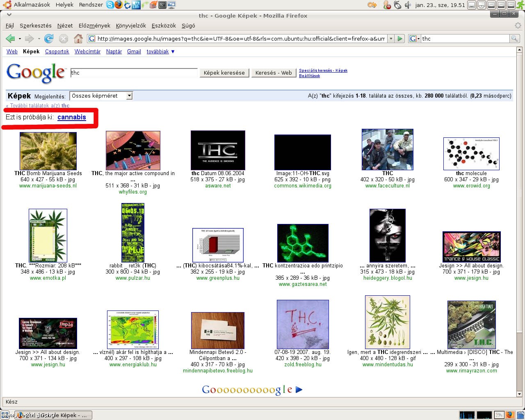Click the Firefox tray icon at bottom right
Image resolution: width=525 pixels, height=420 pixels.
tap(509, 415)
